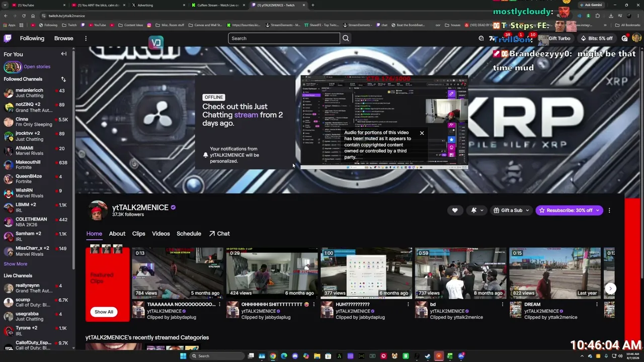Open options for the HUH clip

click(x=408, y=305)
